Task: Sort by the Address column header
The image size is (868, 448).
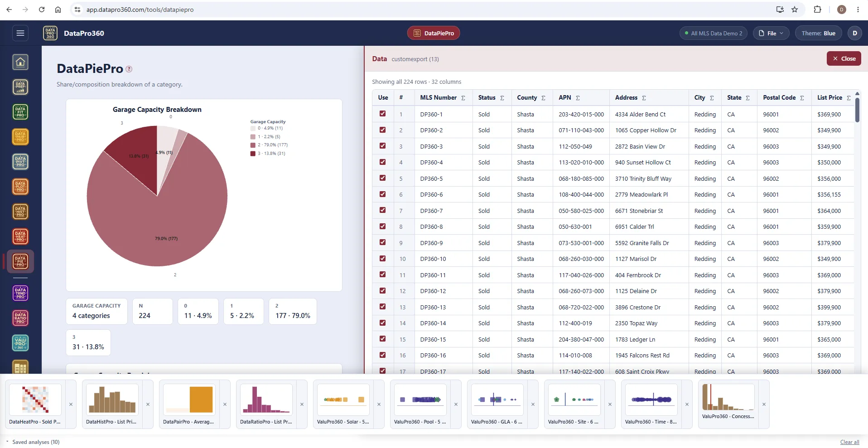Action: coord(626,97)
